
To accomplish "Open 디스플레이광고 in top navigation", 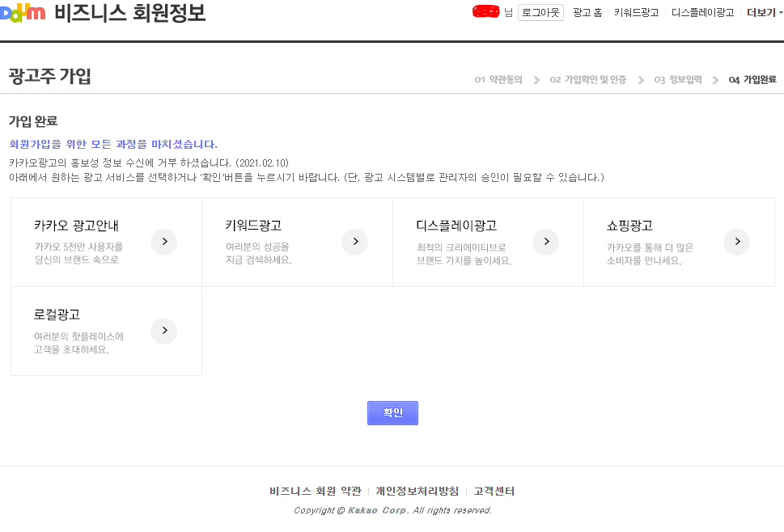I will (x=702, y=12).
